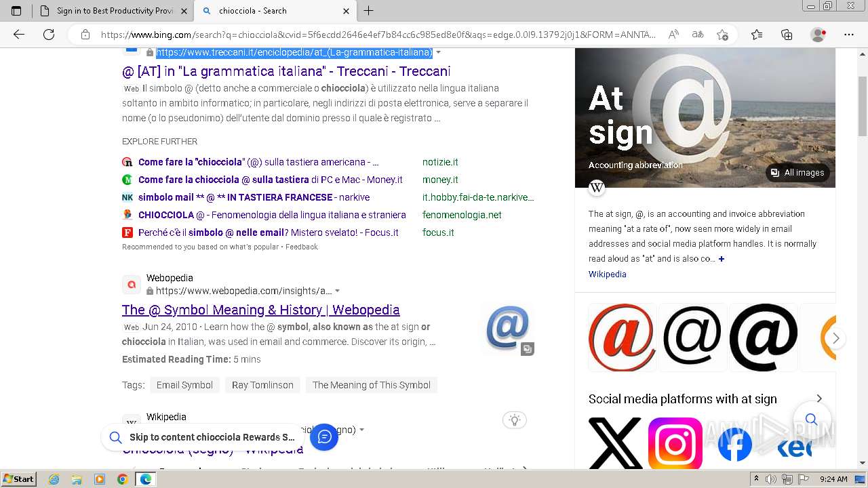The height and width of the screenshot is (488, 868).
Task: Click the All images button
Action: tap(797, 173)
